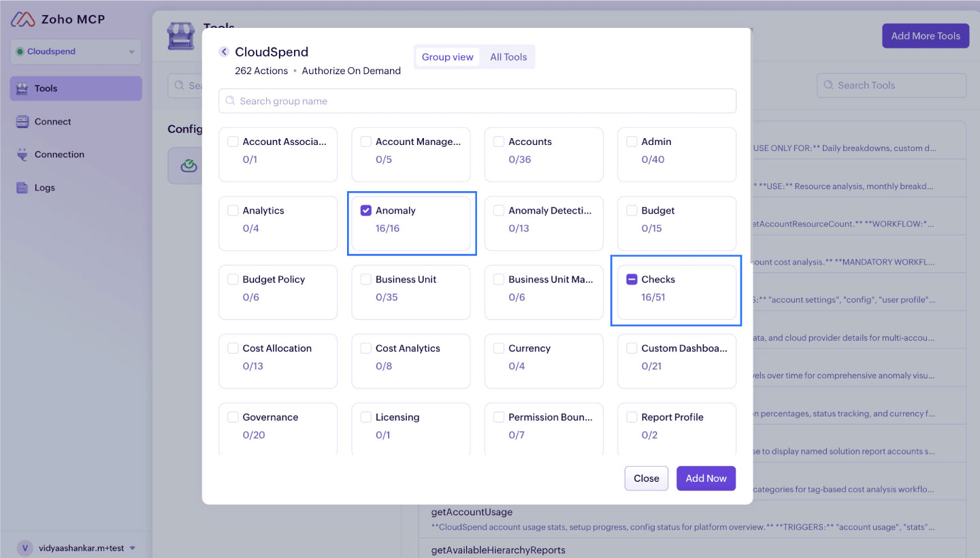The height and width of the screenshot is (558, 980).
Task: Click the green CloudSpend icon under Config
Action: coord(189,165)
